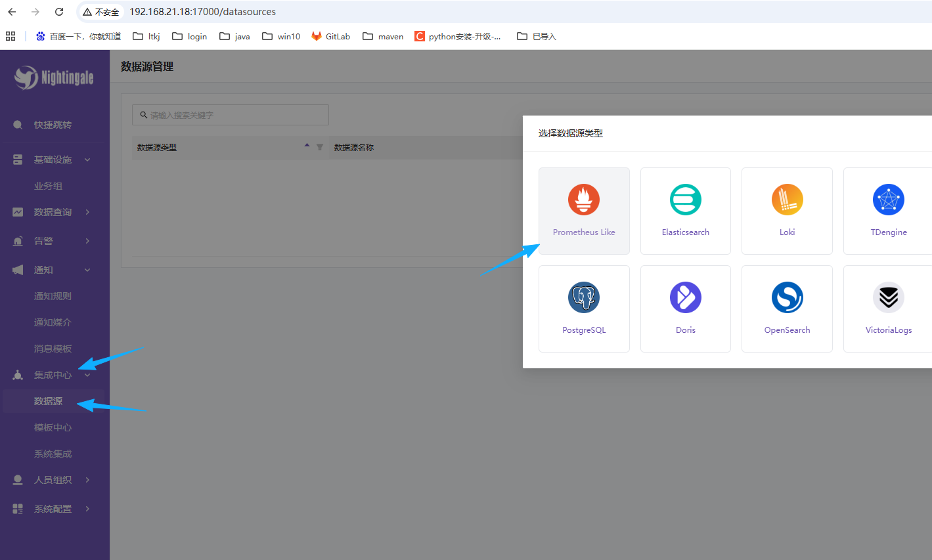Screen dimensions: 932x560
Task: Select the VictoriaLogs datasource icon
Action: (889, 297)
